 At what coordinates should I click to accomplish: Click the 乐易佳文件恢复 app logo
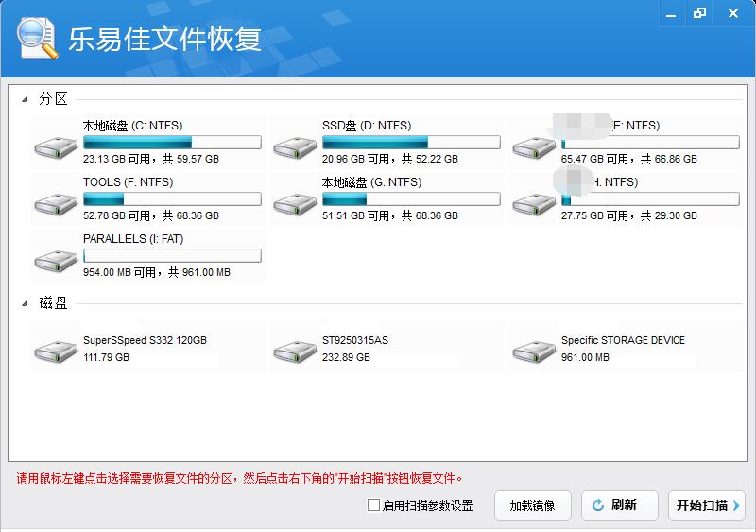(x=38, y=38)
